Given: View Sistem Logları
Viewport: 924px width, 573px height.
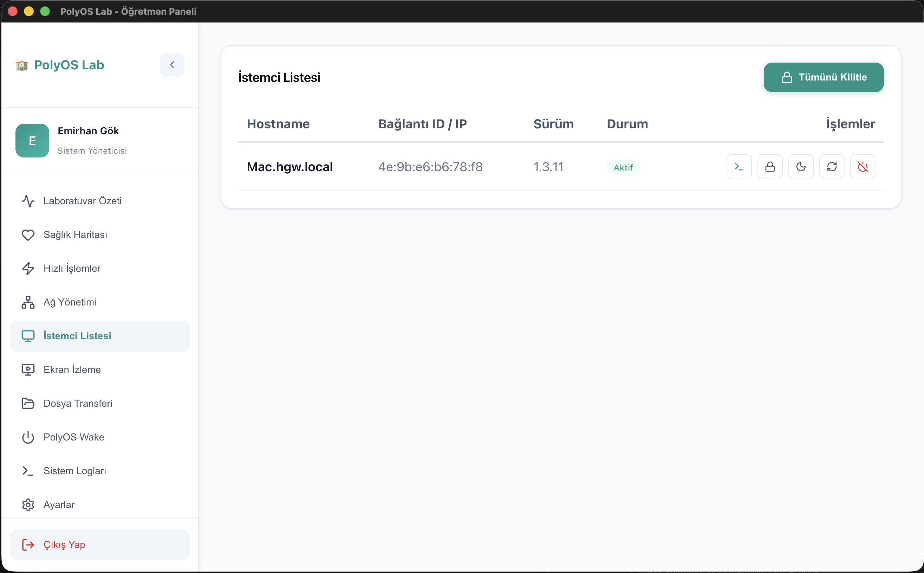Looking at the screenshot, I should (x=99, y=471).
